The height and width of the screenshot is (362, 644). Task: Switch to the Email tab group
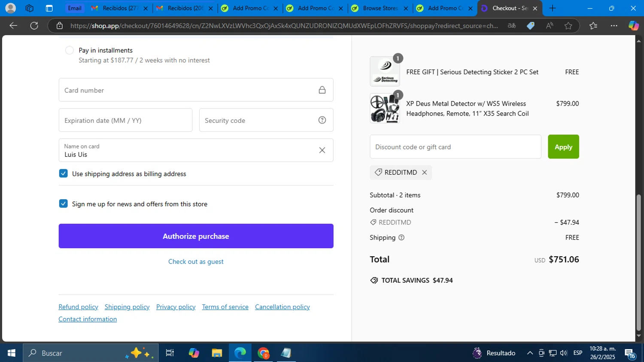(75, 8)
